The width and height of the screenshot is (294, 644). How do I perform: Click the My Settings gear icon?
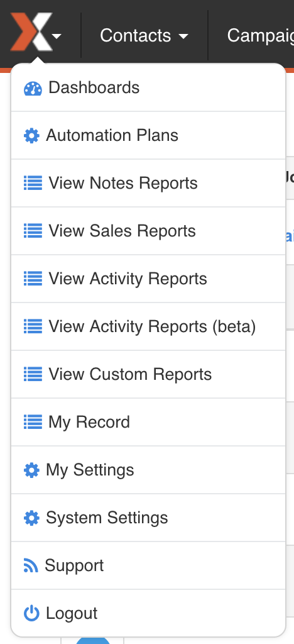31,470
